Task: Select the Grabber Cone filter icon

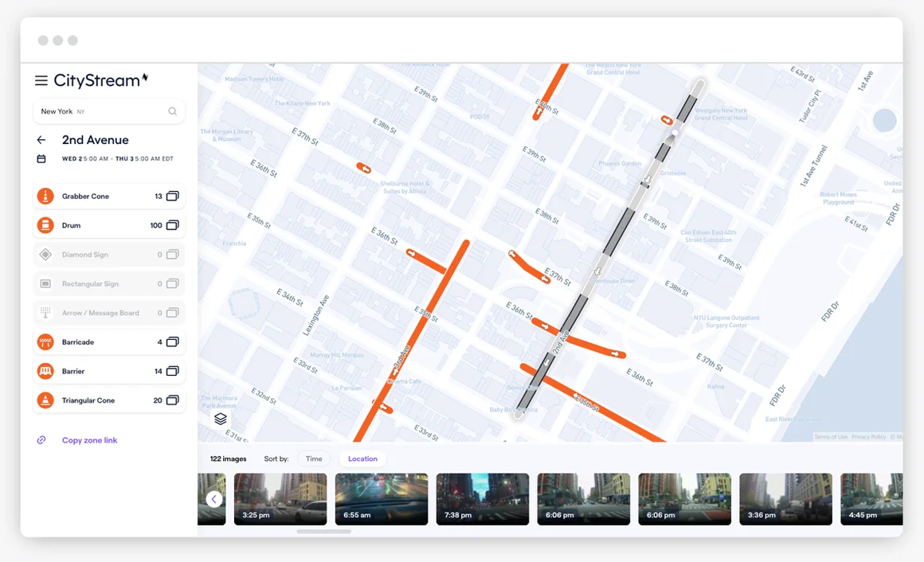Action: (44, 196)
